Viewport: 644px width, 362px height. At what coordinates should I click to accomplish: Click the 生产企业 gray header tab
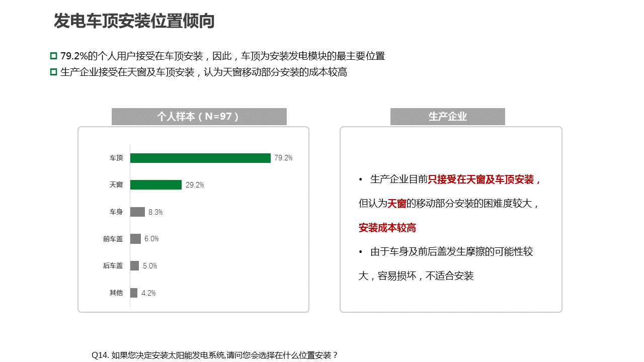[447, 117]
